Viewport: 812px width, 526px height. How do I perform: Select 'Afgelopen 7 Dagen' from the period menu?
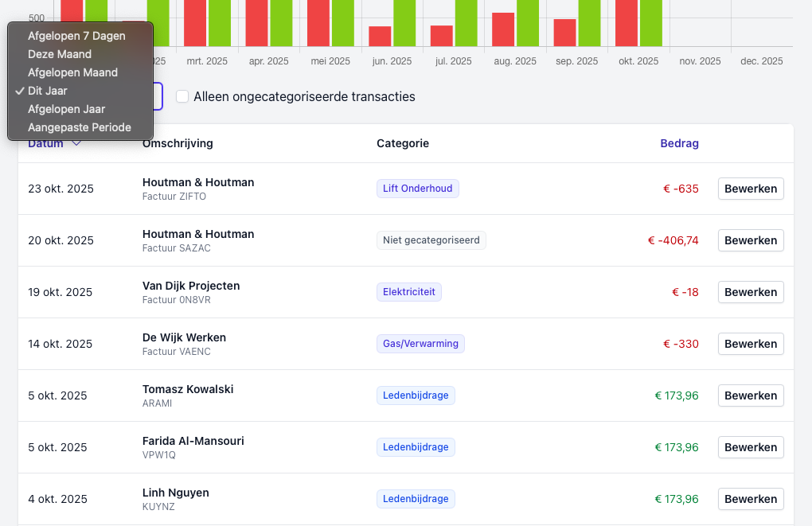pyautogui.click(x=76, y=36)
